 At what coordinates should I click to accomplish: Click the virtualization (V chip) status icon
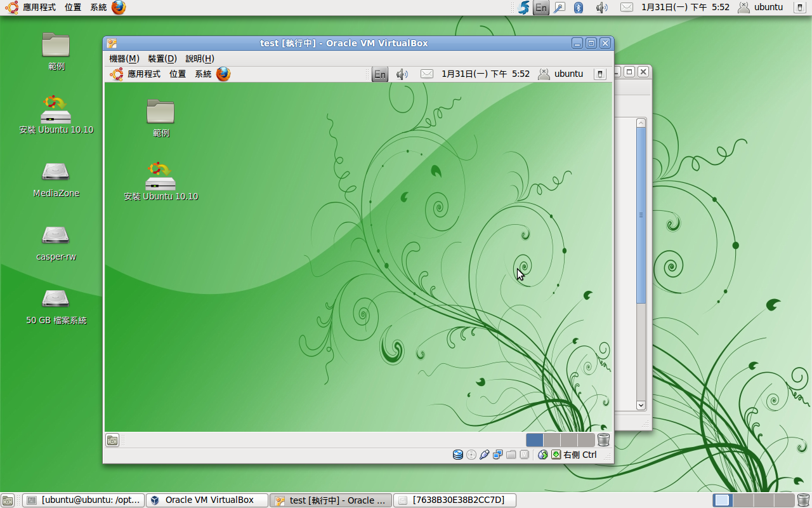(x=525, y=455)
